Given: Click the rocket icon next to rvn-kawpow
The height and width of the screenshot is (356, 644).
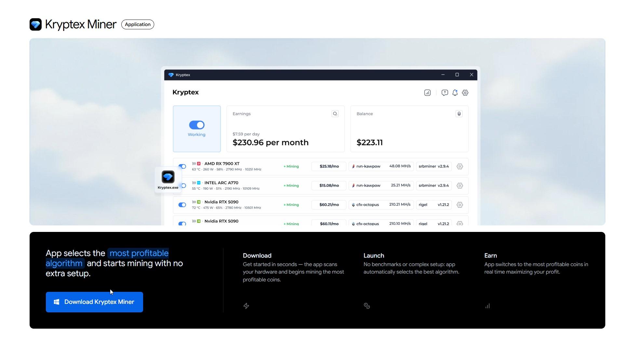Looking at the screenshot, I should 354,166.
